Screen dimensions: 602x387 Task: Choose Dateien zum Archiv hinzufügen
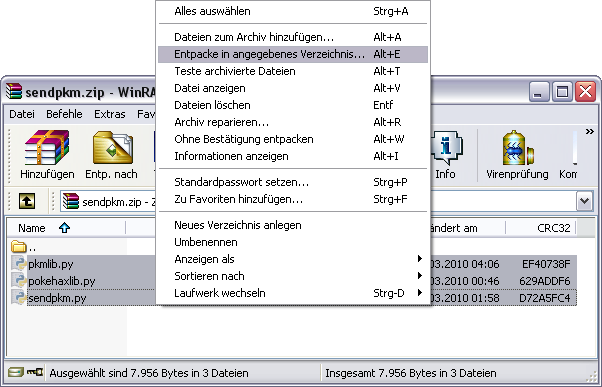(293, 37)
